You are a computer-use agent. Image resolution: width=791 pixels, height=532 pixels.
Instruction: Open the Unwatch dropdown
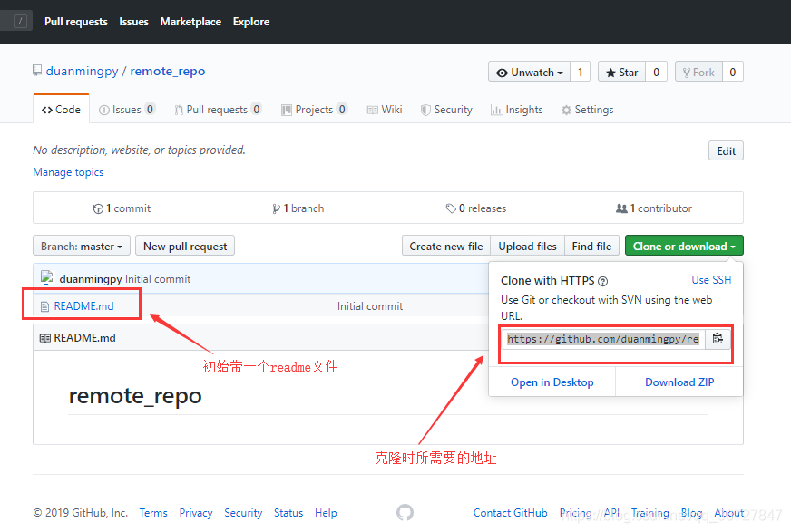pyautogui.click(x=529, y=72)
